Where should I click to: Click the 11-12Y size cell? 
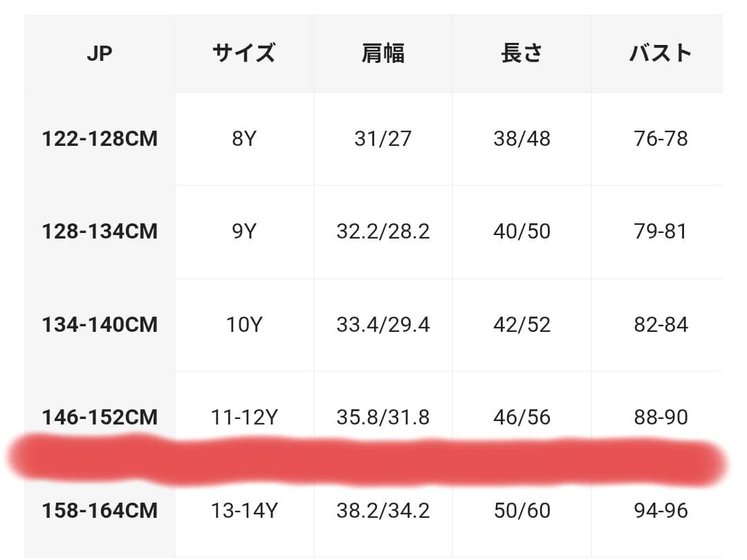244,418
